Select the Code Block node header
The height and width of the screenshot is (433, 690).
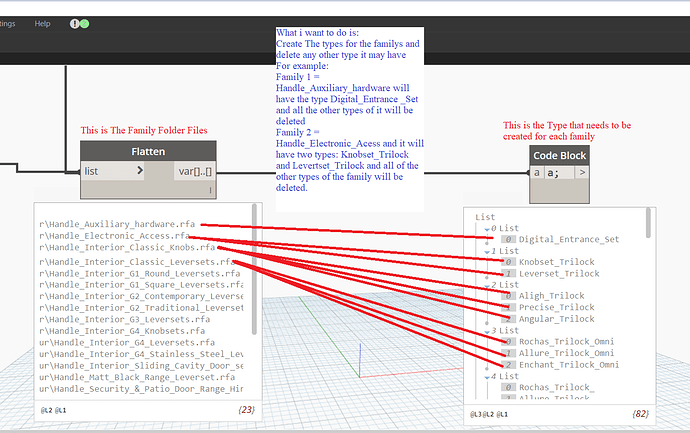pyautogui.click(x=559, y=156)
